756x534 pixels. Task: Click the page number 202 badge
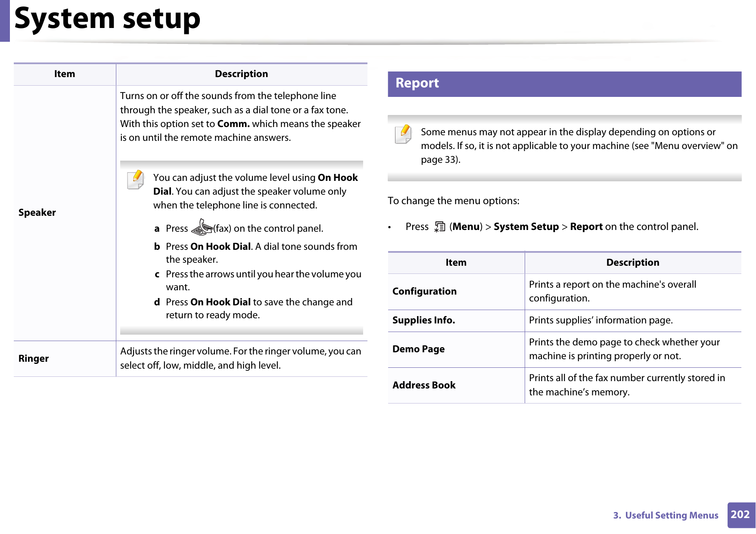tap(740, 515)
